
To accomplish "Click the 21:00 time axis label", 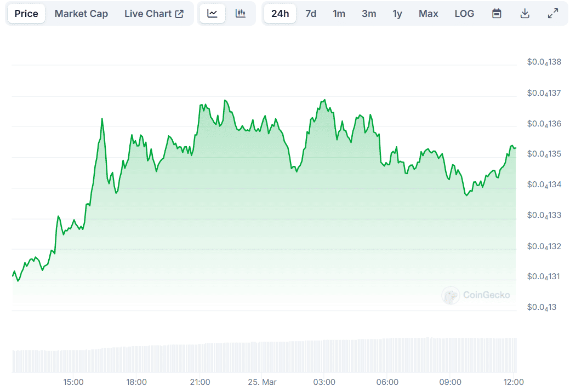I will tap(200, 382).
